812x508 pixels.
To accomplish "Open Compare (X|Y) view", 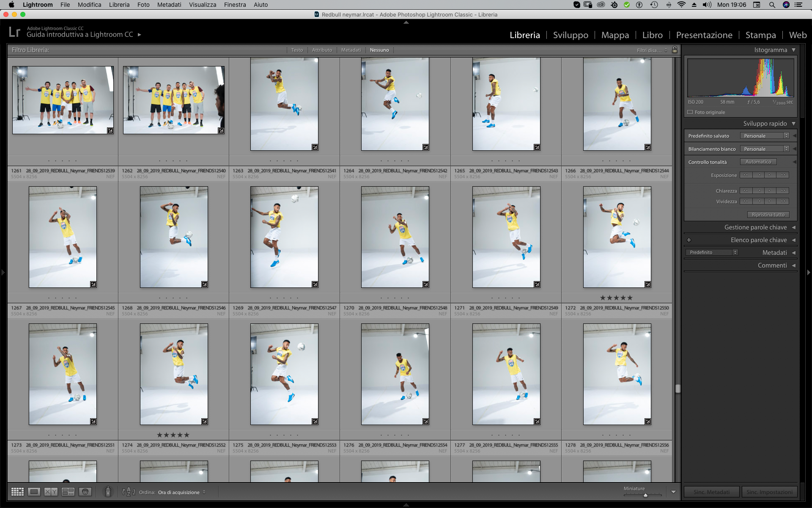I will point(51,491).
